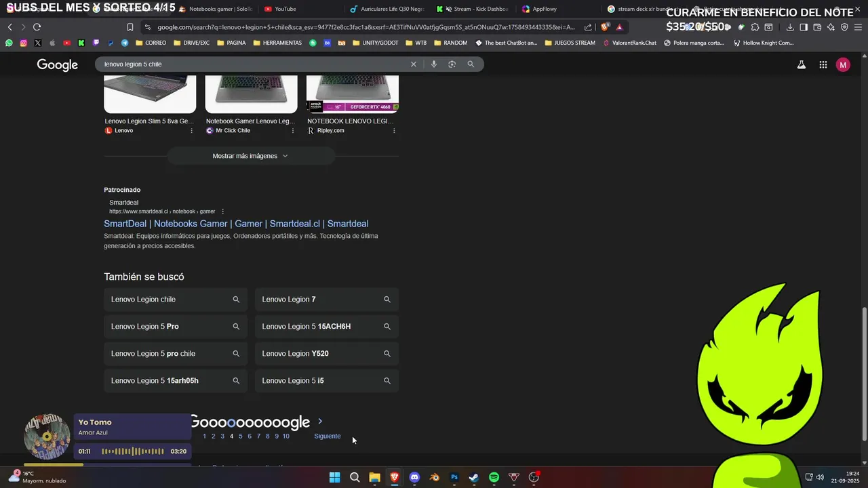Search related Lenovo Legion 5 Pro
The height and width of the screenshot is (488, 868).
(x=176, y=327)
